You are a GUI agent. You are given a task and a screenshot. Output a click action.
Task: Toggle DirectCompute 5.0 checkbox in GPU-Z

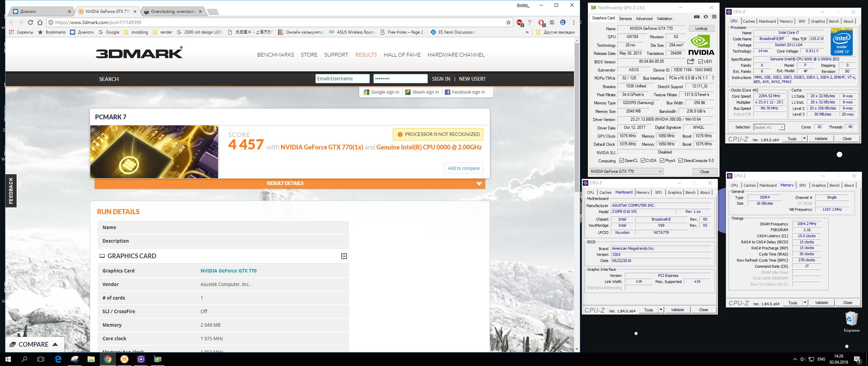(x=680, y=161)
